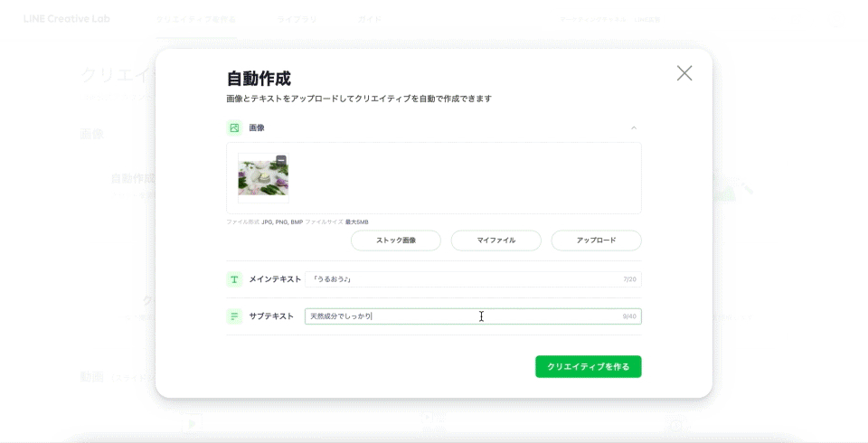Open the クリエイティブを作る tab in background
The image size is (868, 443).
point(196,19)
